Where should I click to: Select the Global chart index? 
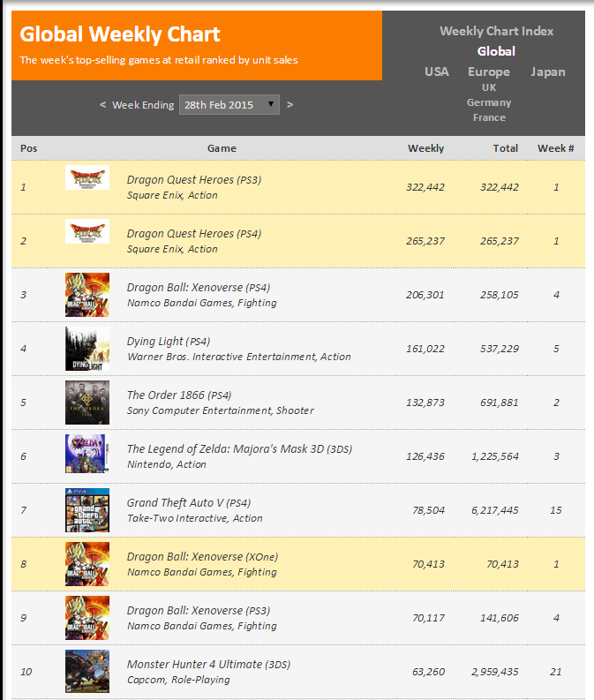496,51
